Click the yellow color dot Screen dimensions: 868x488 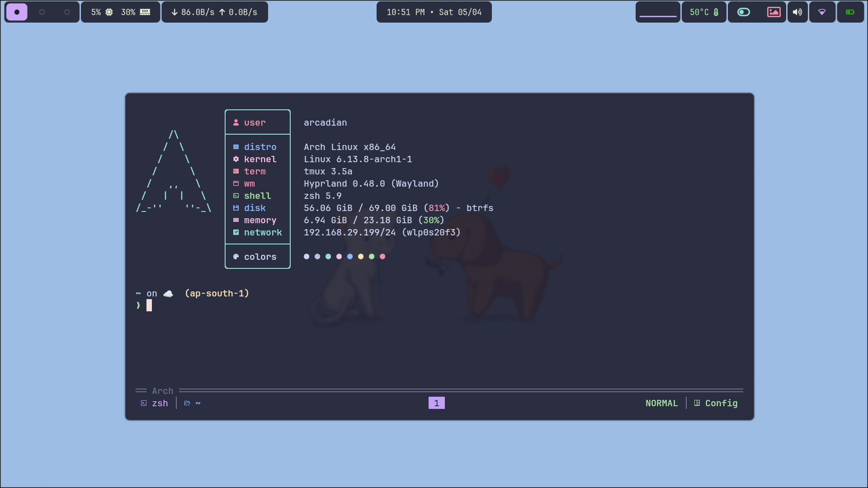tap(361, 256)
